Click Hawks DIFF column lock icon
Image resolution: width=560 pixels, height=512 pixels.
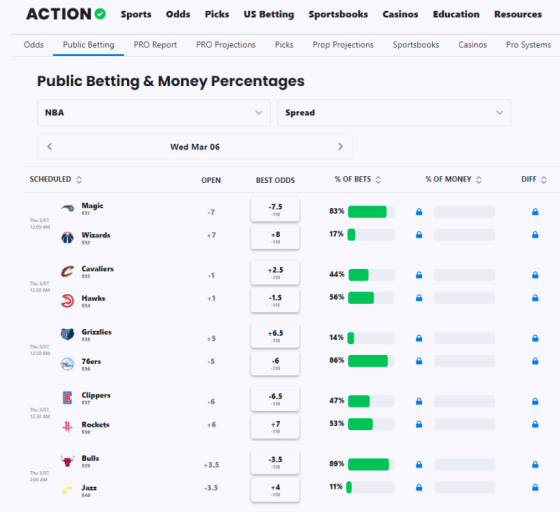pos(535,298)
